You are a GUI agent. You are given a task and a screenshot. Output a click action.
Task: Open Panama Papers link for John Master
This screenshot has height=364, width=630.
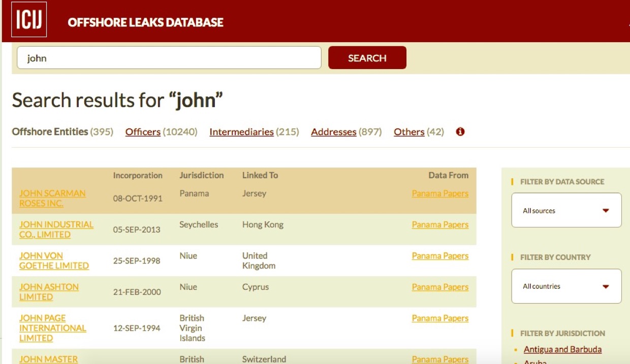440,359
